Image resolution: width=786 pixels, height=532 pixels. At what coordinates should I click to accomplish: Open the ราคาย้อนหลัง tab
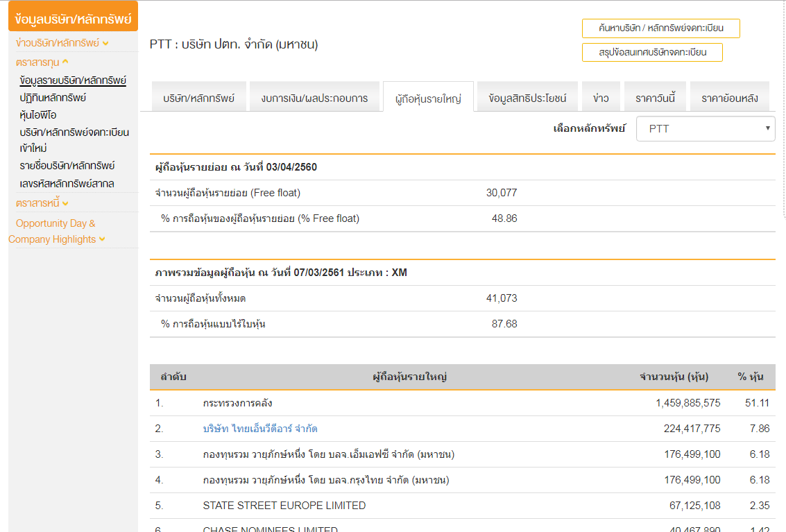pyautogui.click(x=729, y=98)
